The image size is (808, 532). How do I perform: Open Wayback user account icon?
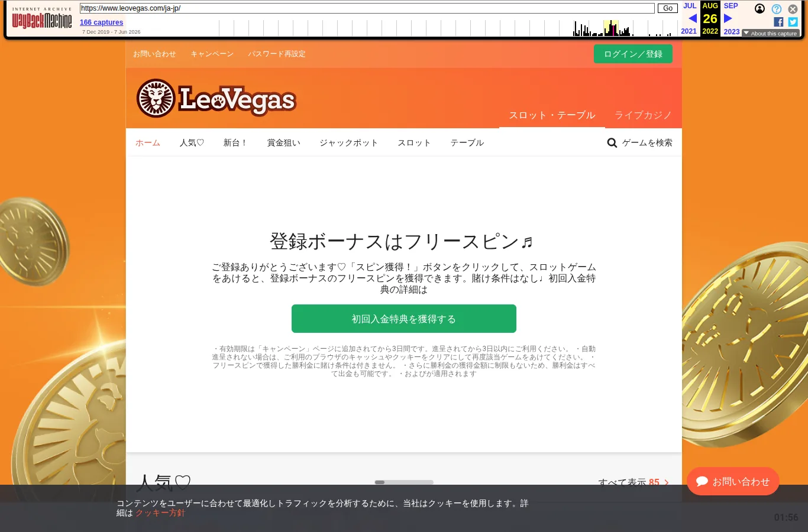pyautogui.click(x=760, y=8)
